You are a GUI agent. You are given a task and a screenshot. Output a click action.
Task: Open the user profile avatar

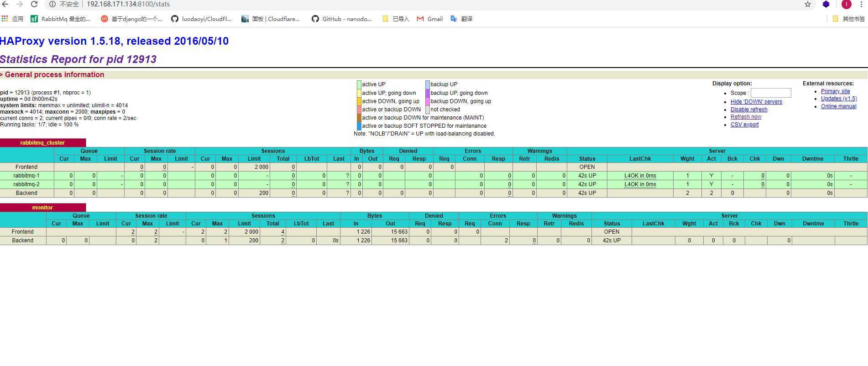click(847, 4)
